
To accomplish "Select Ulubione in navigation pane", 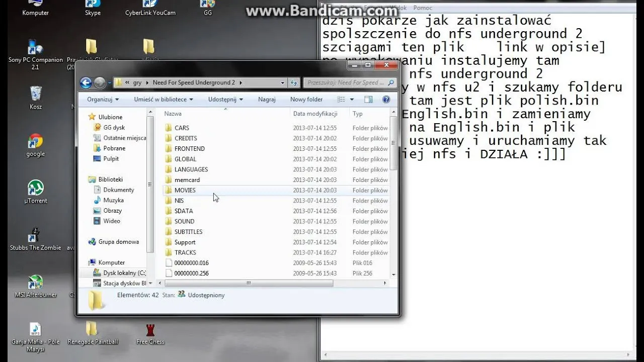I will click(x=110, y=117).
